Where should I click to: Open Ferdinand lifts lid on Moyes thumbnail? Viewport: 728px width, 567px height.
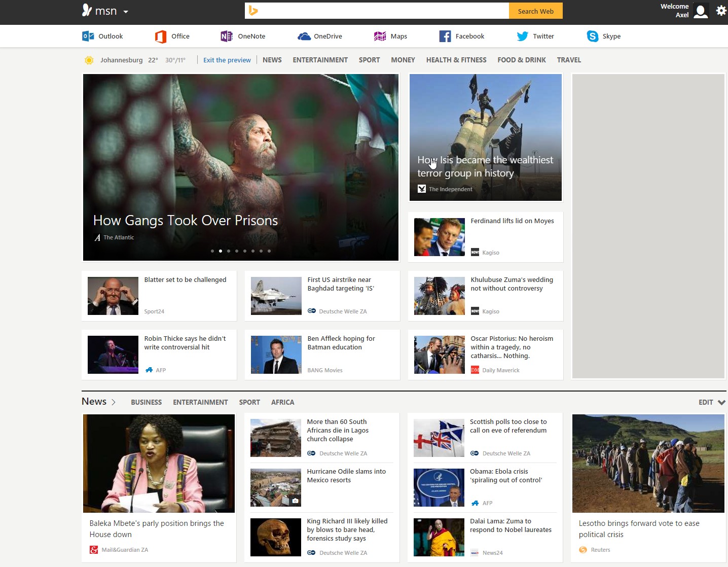tap(440, 237)
